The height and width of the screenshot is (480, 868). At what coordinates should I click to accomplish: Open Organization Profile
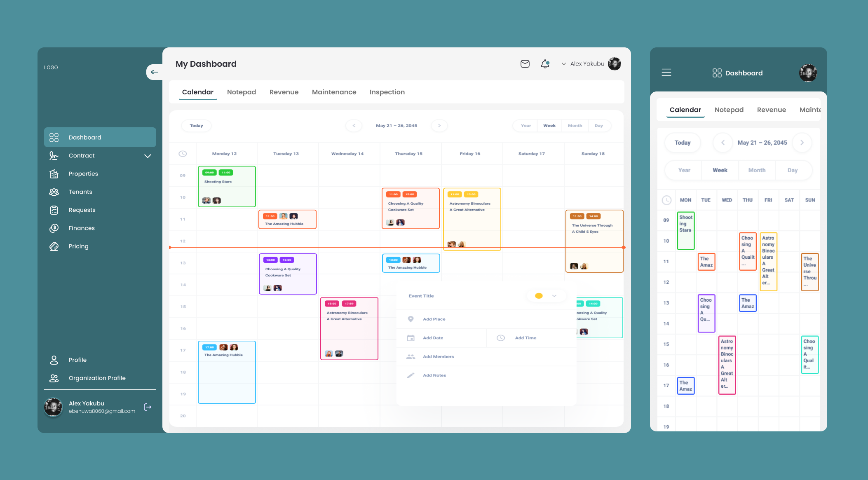coord(97,378)
